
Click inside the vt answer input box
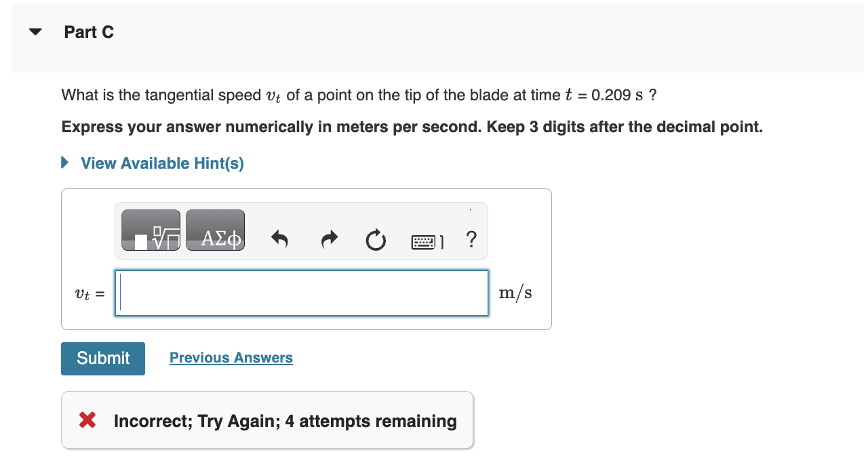[302, 293]
